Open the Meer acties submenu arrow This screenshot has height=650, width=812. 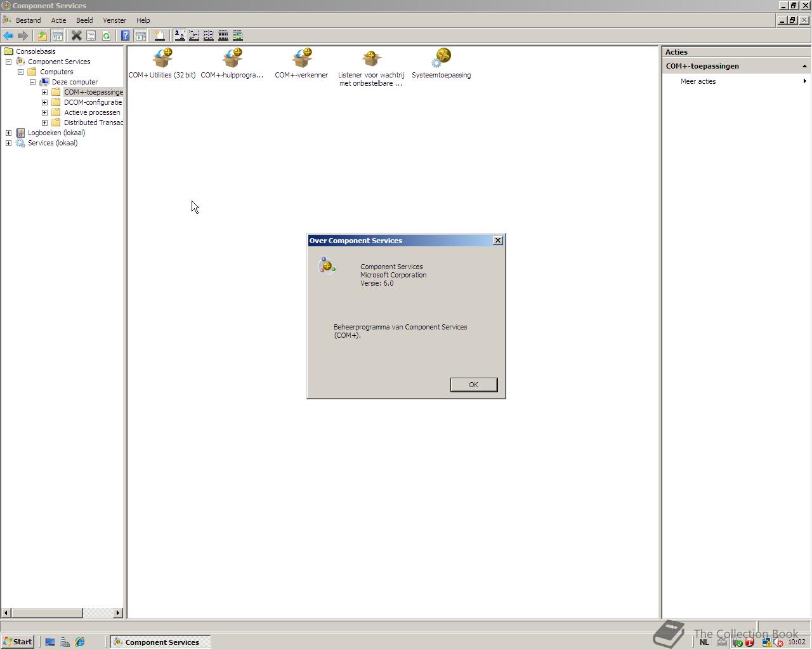pos(805,81)
